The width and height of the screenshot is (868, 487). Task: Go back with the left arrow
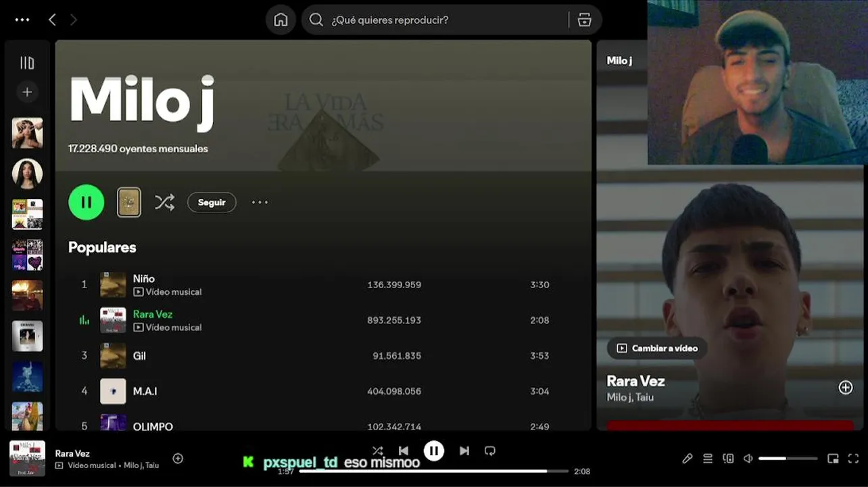pyautogui.click(x=52, y=20)
